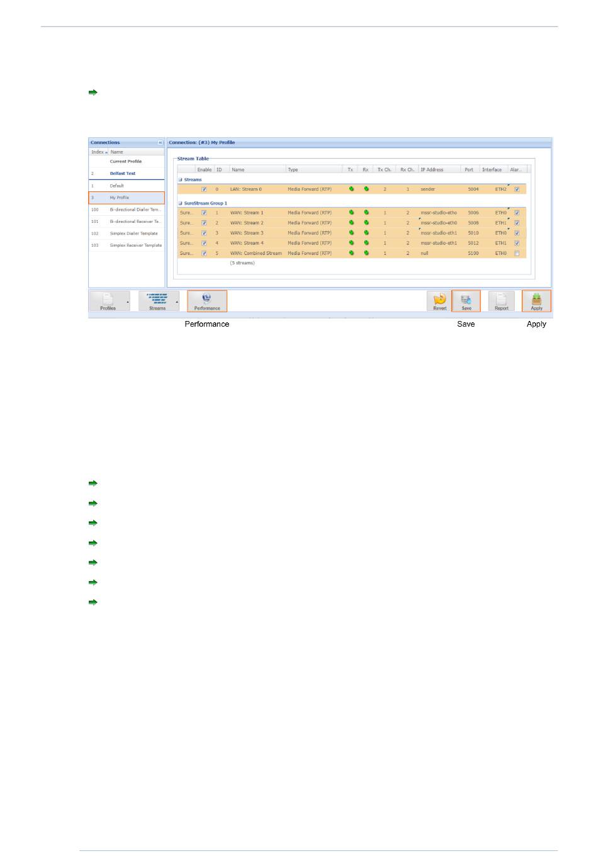
Task: Click Rx status indicator of WAN: Stream 3
Action: [x=366, y=233]
